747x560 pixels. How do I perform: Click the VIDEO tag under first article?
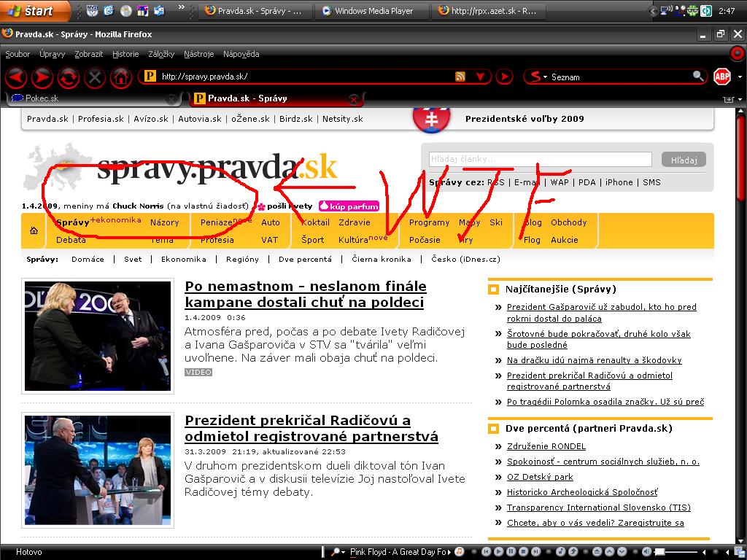pyautogui.click(x=198, y=373)
